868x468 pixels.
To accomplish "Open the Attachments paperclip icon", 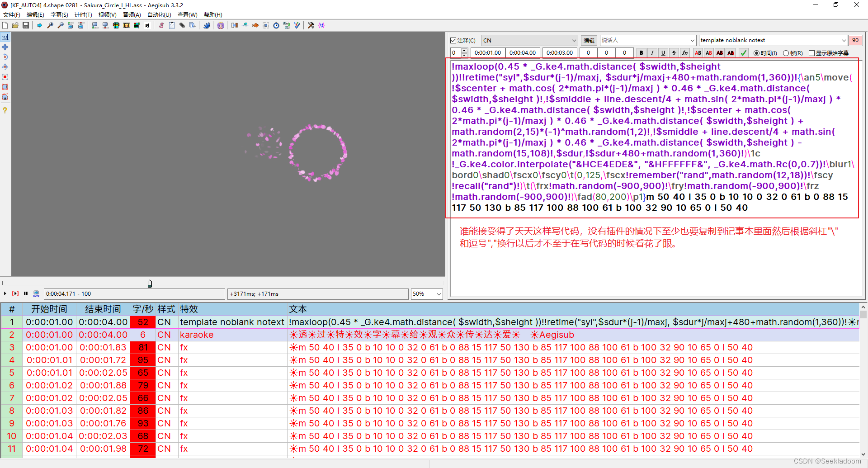I will [x=182, y=25].
